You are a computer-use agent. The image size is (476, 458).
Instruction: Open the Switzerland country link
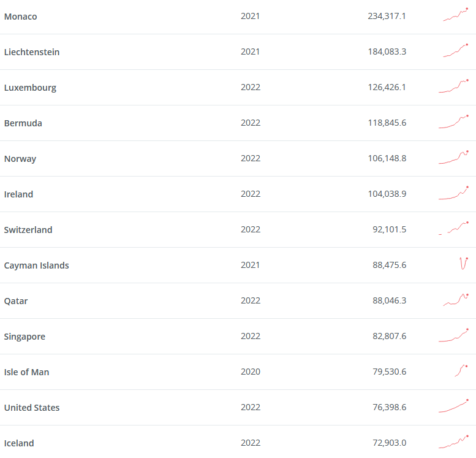[x=28, y=230]
